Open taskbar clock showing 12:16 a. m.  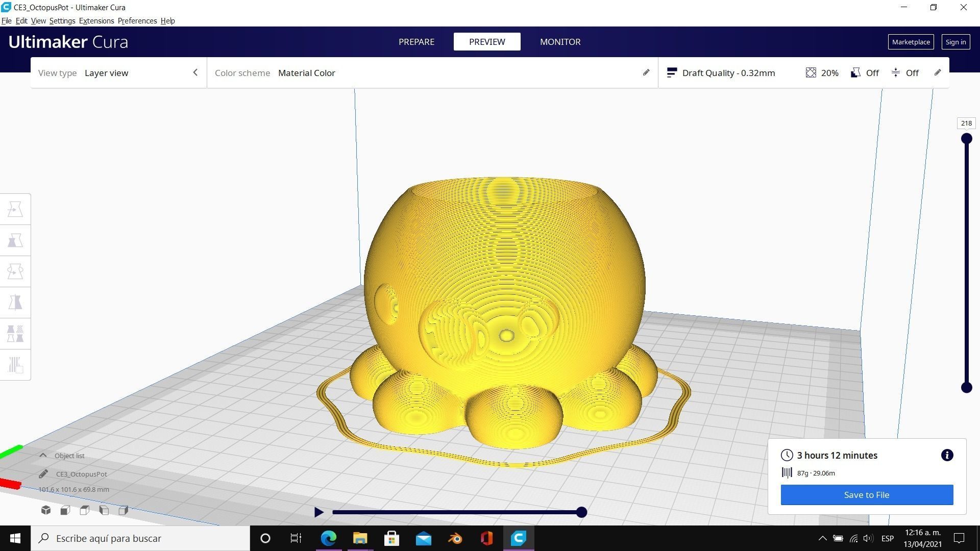922,538
